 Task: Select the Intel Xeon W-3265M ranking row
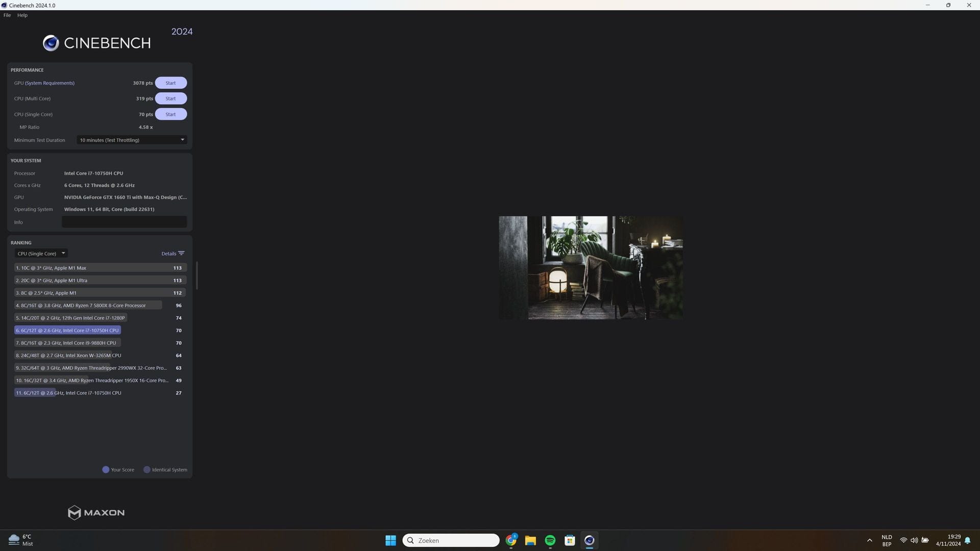(x=100, y=355)
